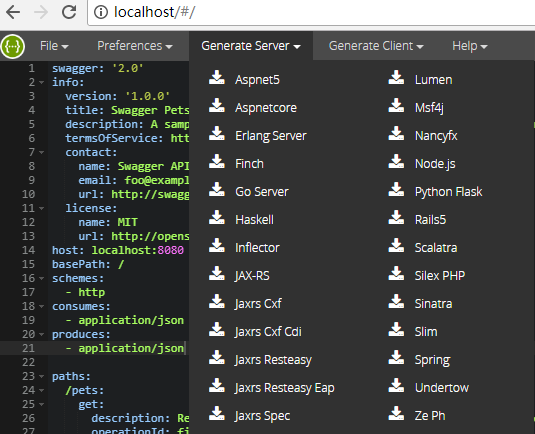
Task: Collapse the /pets block on line 24
Action: (41, 390)
